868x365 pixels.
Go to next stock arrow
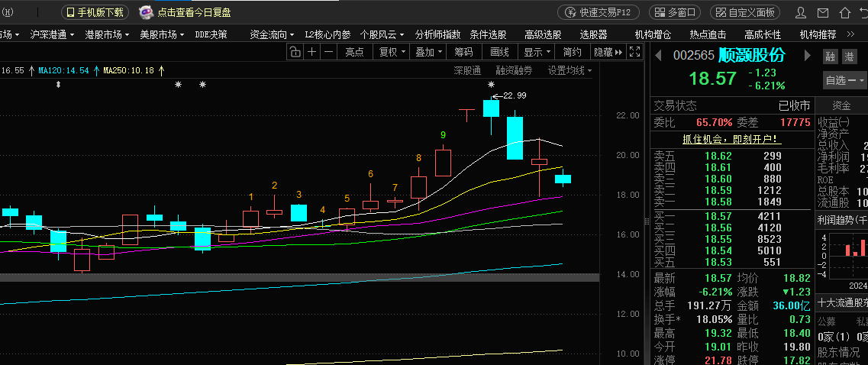coord(808,56)
